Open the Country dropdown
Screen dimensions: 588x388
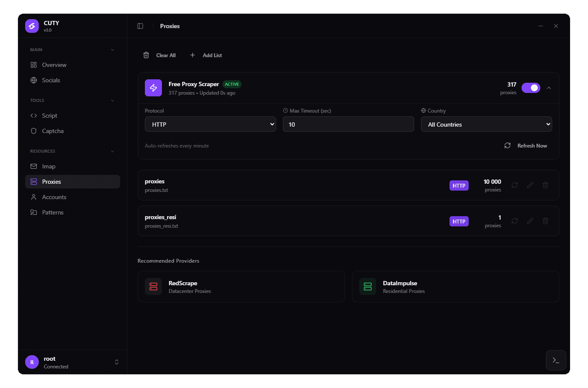pyautogui.click(x=486, y=124)
